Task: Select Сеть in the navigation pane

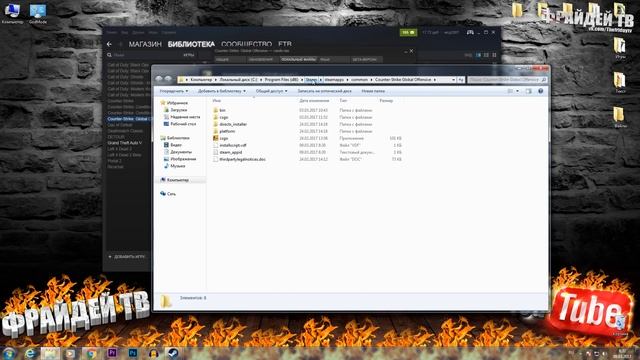Action: pyautogui.click(x=171, y=194)
